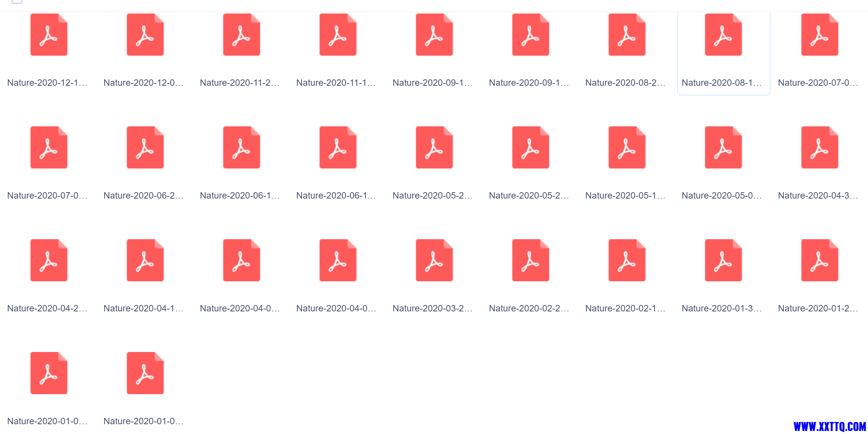Open the Nature-2020-04-1… PDF file icon

(145, 260)
